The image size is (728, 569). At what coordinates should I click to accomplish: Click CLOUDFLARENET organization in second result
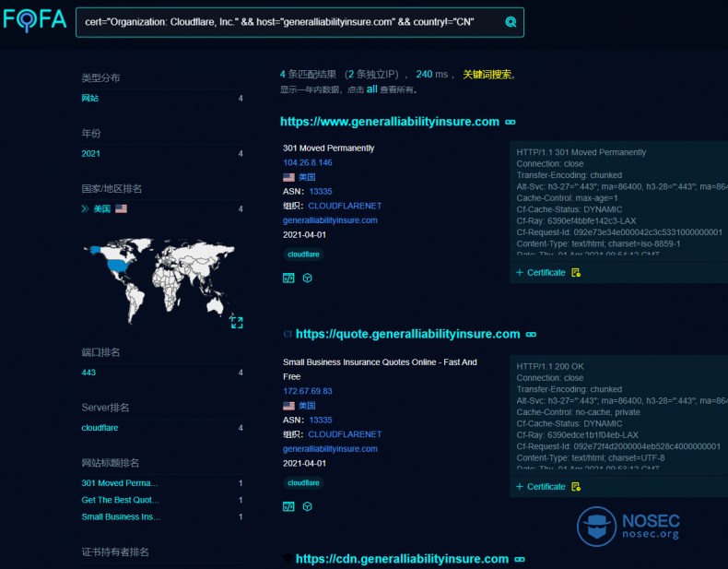click(x=345, y=434)
